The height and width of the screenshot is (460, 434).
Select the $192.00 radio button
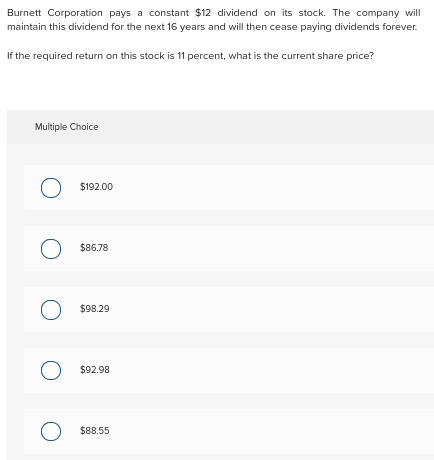(x=51, y=188)
